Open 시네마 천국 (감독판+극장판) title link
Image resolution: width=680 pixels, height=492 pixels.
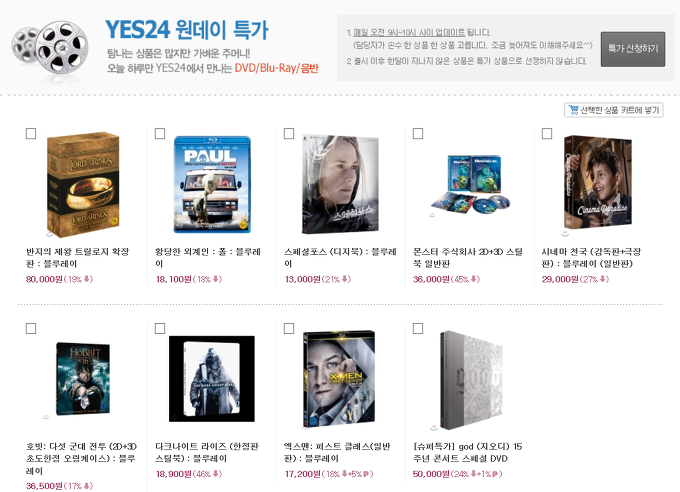(x=591, y=258)
